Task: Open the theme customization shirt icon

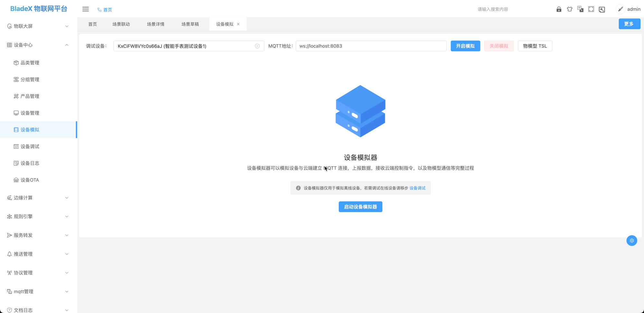Action: tap(570, 9)
